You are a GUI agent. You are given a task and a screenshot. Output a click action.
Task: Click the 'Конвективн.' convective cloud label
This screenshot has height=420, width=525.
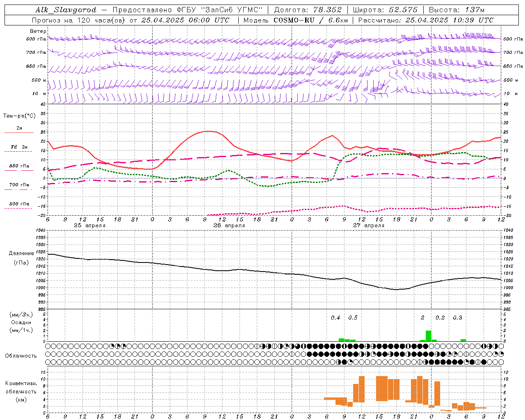tap(21, 383)
